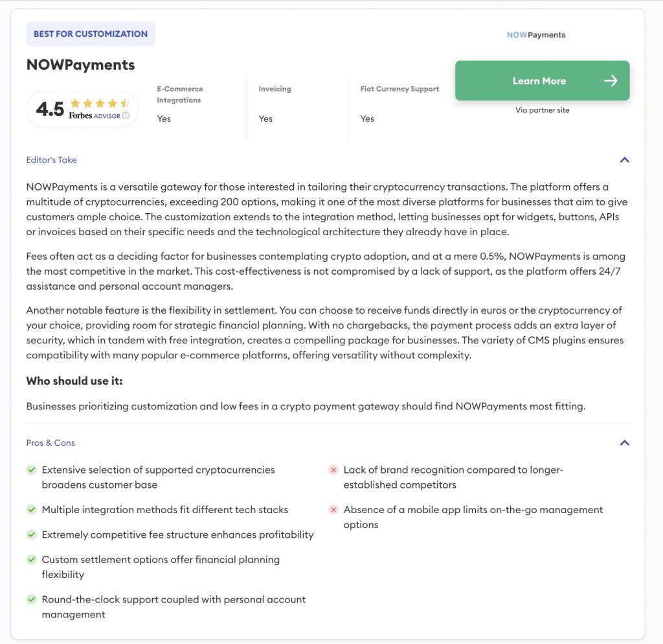
Task: Click Yes under Invoicing
Action: tap(265, 119)
